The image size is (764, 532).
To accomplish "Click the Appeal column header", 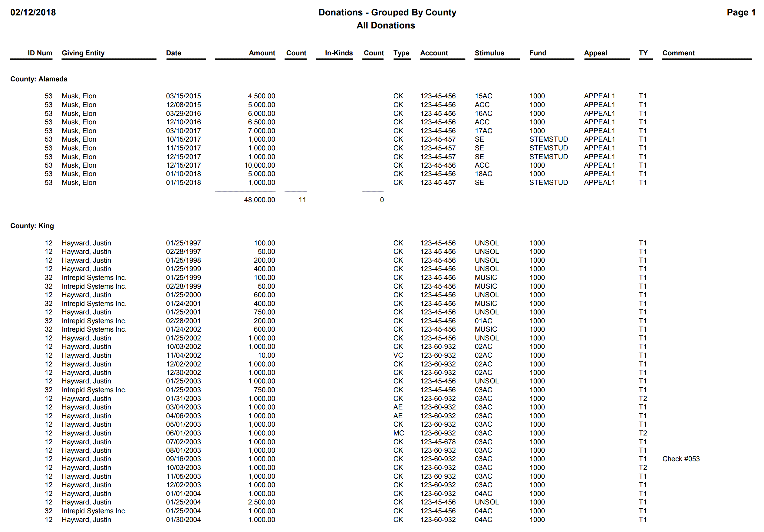I will click(595, 53).
